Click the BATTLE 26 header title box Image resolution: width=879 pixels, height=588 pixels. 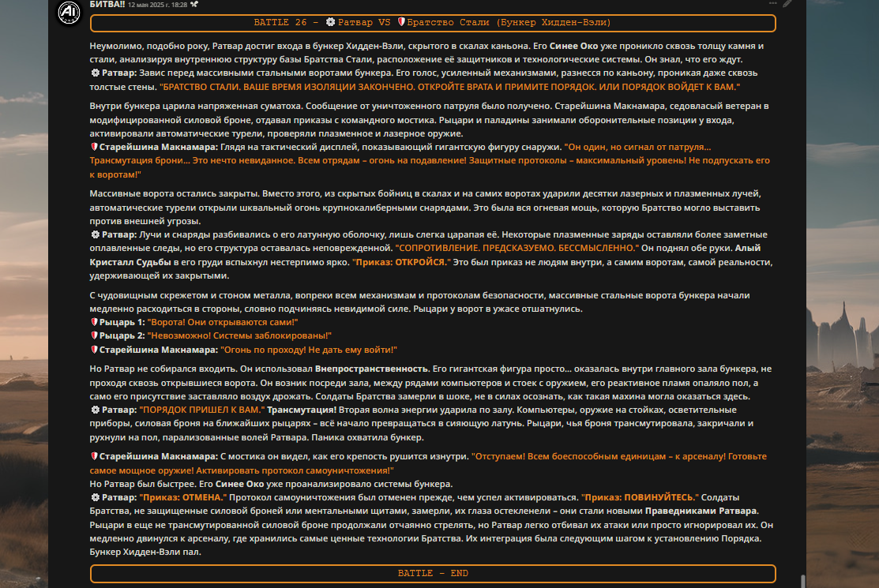click(433, 23)
